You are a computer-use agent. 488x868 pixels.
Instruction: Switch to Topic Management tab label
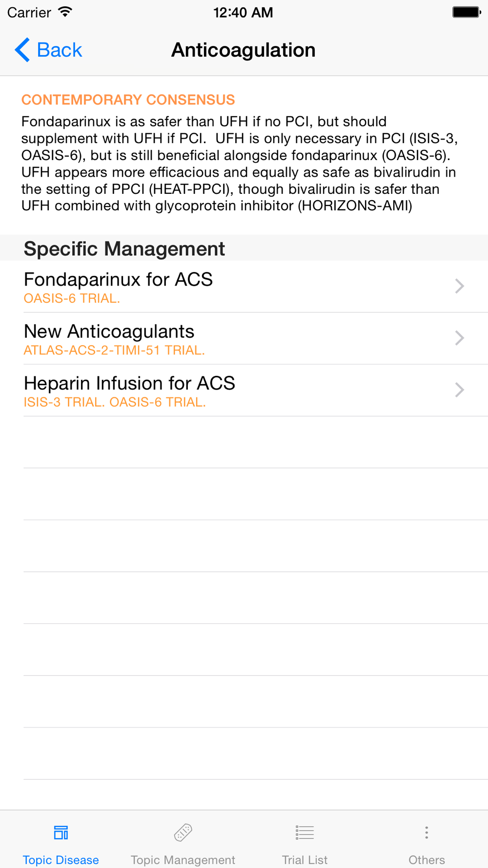click(183, 860)
